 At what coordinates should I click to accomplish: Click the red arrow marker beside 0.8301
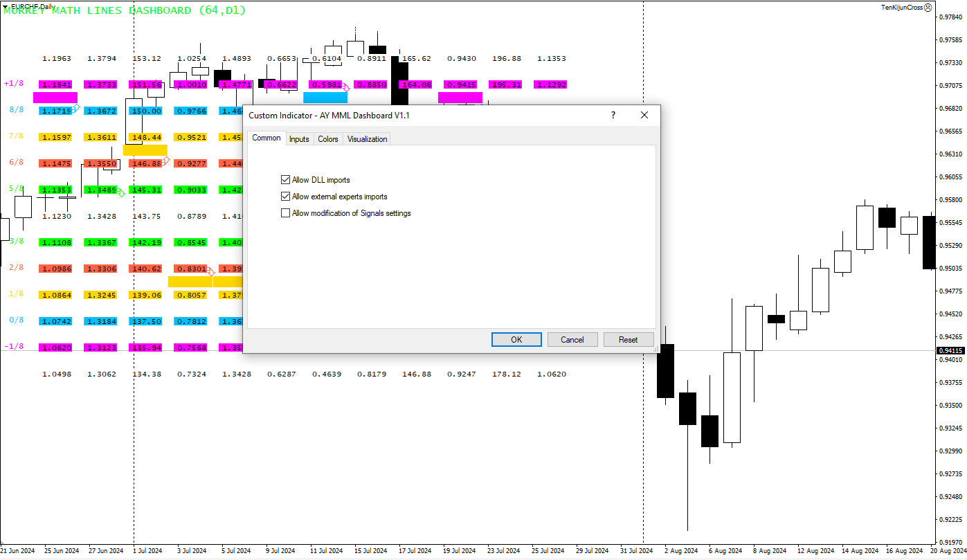point(211,271)
